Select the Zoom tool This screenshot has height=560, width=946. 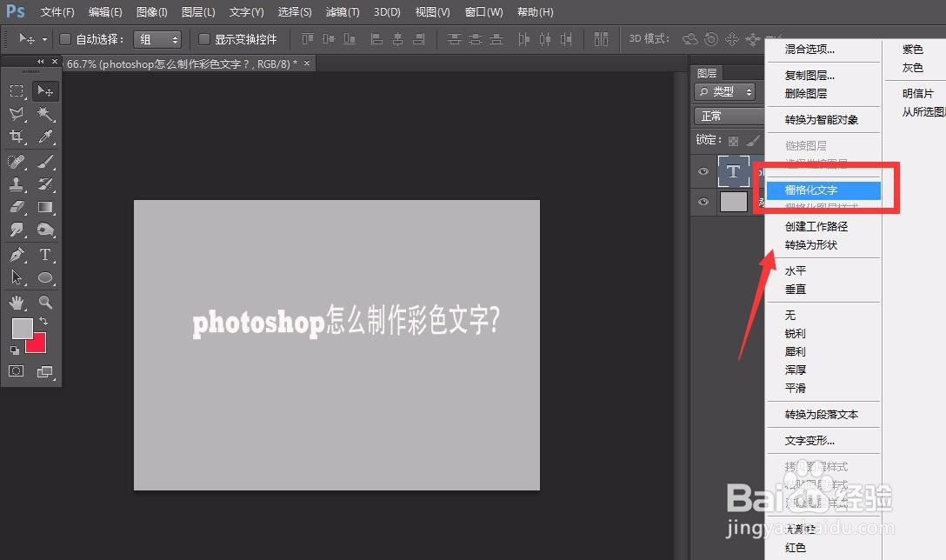coord(45,302)
